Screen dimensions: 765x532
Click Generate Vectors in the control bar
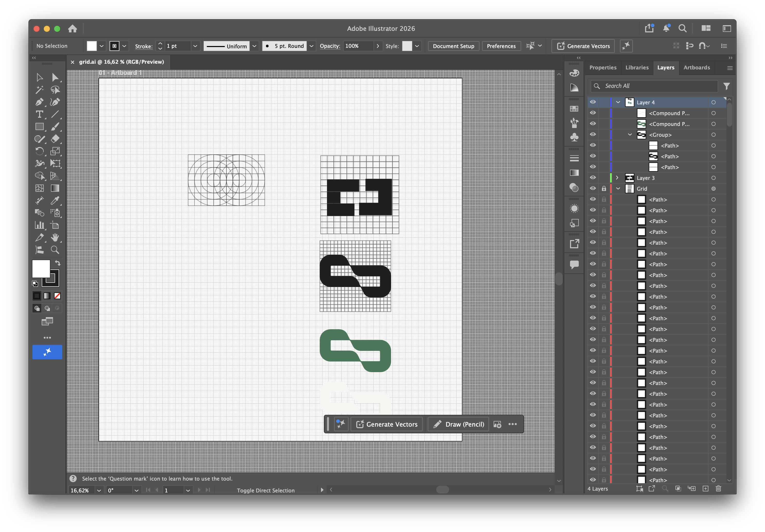click(x=583, y=46)
